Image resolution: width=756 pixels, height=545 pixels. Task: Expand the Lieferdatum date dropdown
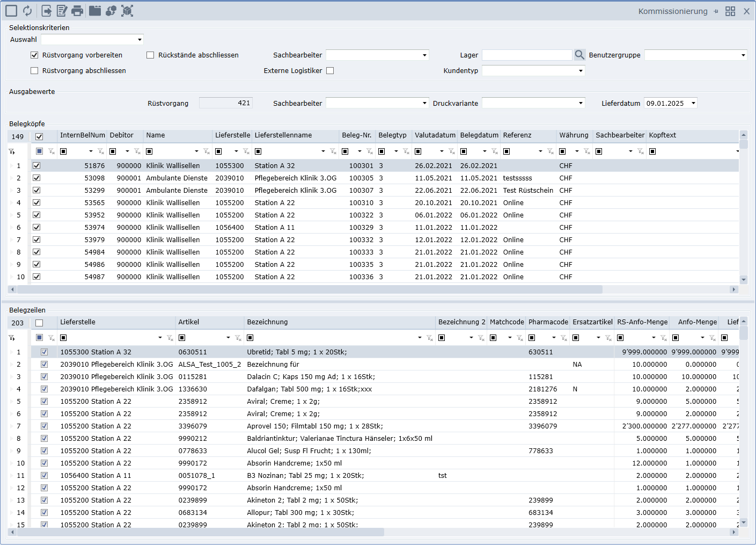pos(693,103)
